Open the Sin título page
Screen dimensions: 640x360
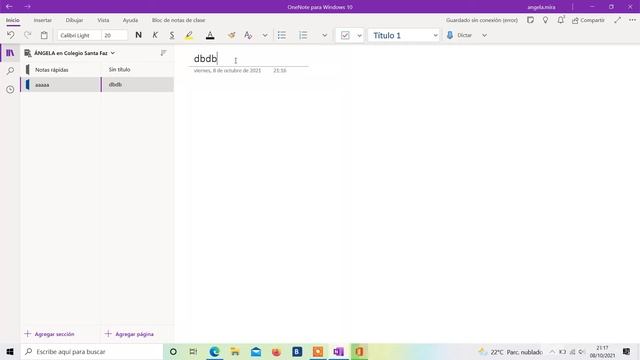(x=138, y=70)
